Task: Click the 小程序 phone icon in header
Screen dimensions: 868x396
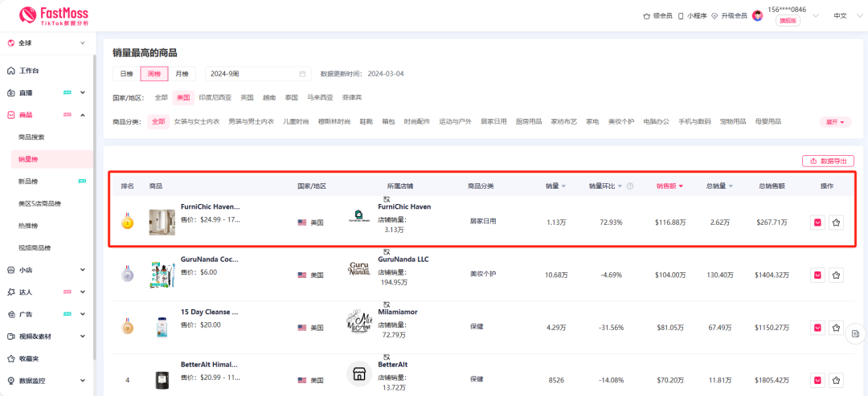Action: pyautogui.click(x=681, y=15)
